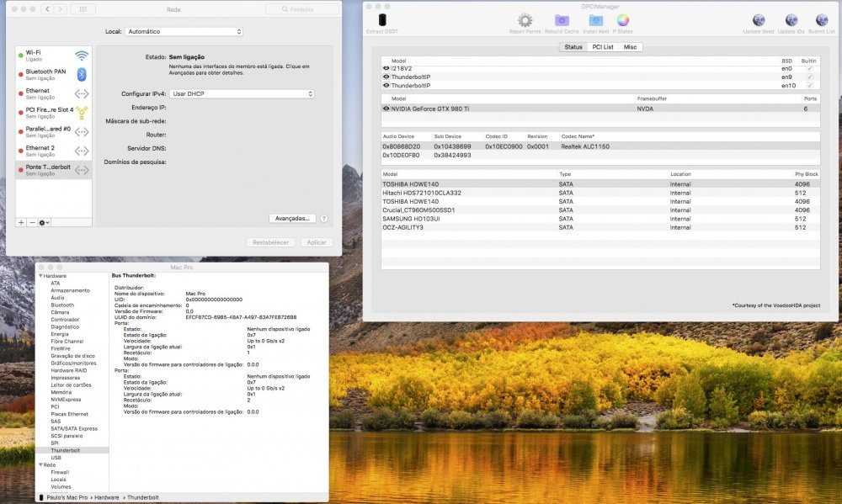Collapse Rede tree in System Information
Image resolution: width=842 pixels, height=504 pixels.
[40, 464]
